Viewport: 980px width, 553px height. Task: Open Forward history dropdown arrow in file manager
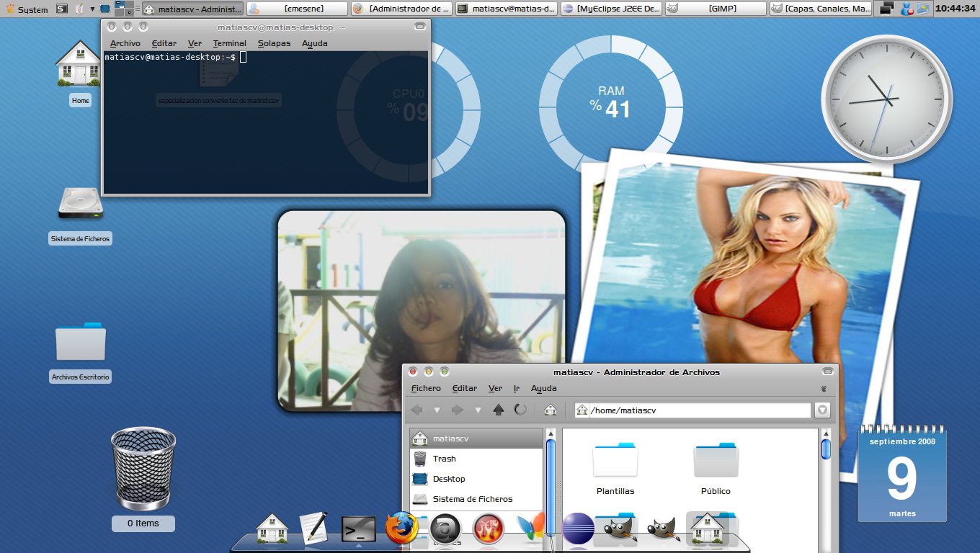point(477,410)
